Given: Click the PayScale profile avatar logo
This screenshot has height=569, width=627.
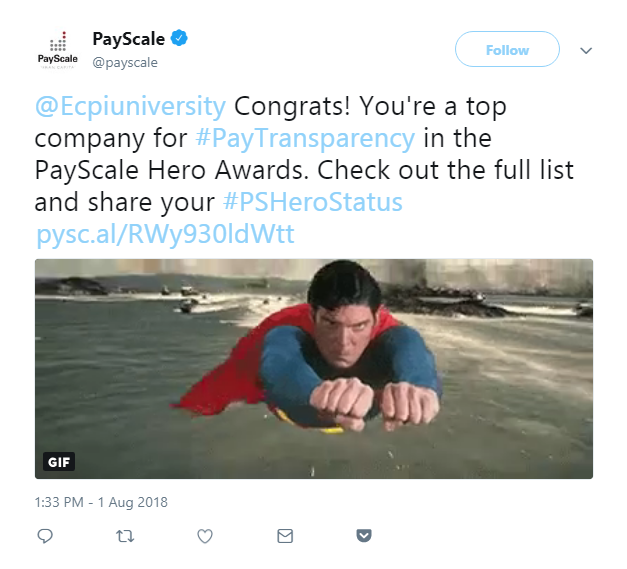Looking at the screenshot, I should point(57,49).
